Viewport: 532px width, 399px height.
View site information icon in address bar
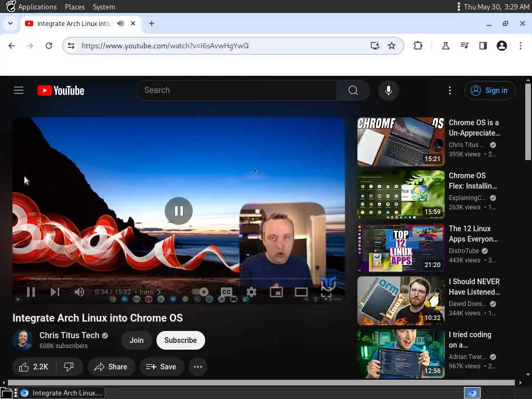pyautogui.click(x=71, y=46)
